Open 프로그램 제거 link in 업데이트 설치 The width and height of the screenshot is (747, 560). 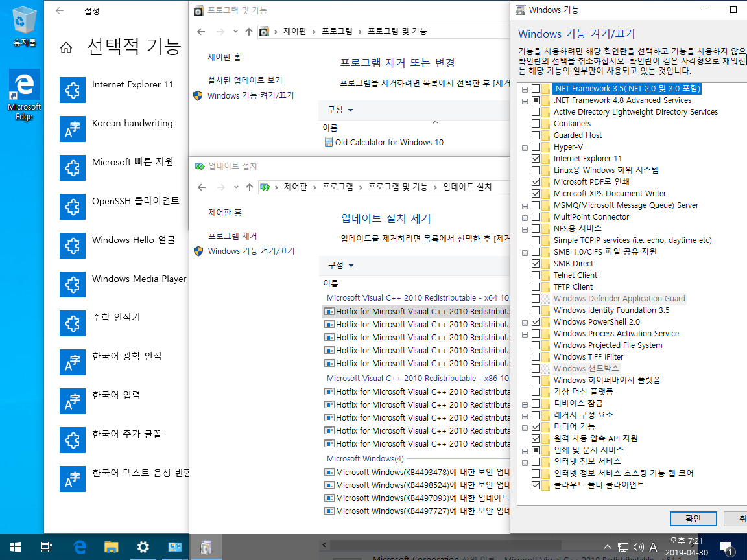coord(233,236)
